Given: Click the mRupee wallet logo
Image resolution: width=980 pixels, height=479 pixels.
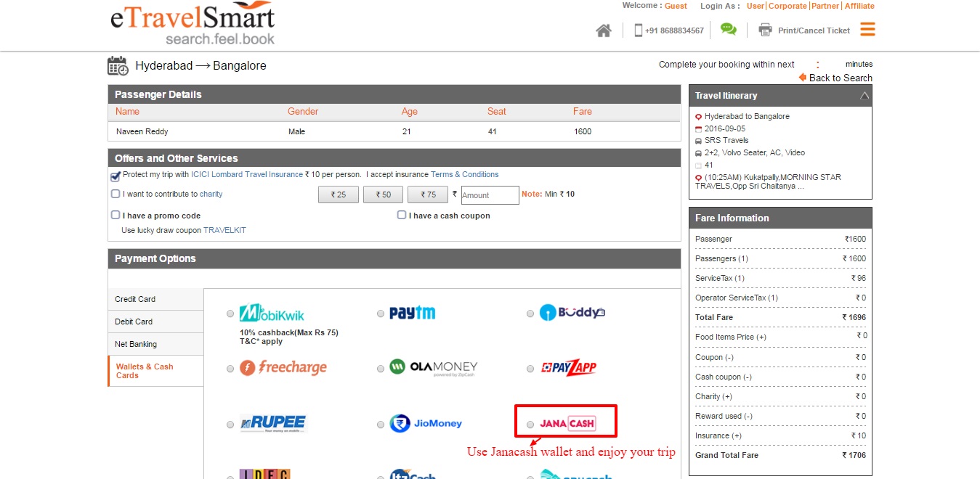Looking at the screenshot, I should click(272, 423).
